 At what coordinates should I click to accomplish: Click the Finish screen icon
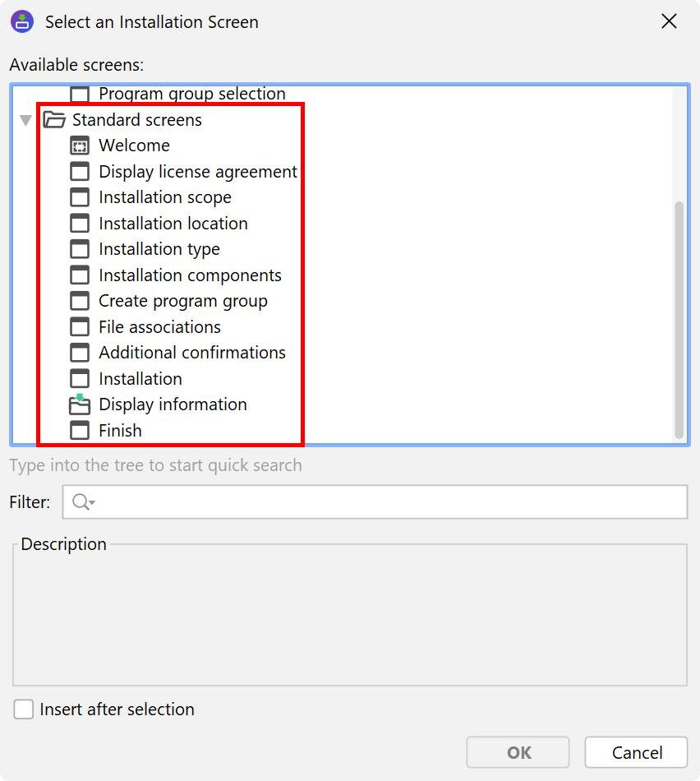pos(80,431)
